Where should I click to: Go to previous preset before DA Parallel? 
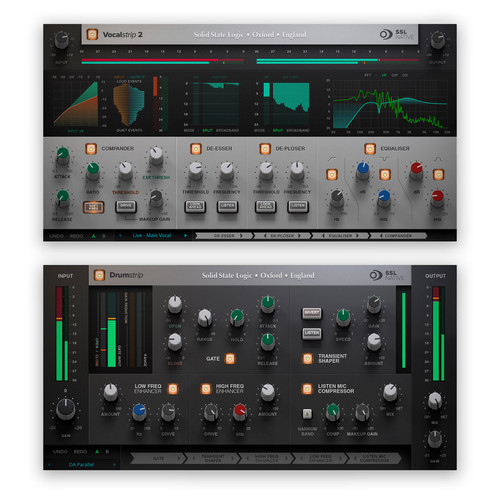pos(49,464)
